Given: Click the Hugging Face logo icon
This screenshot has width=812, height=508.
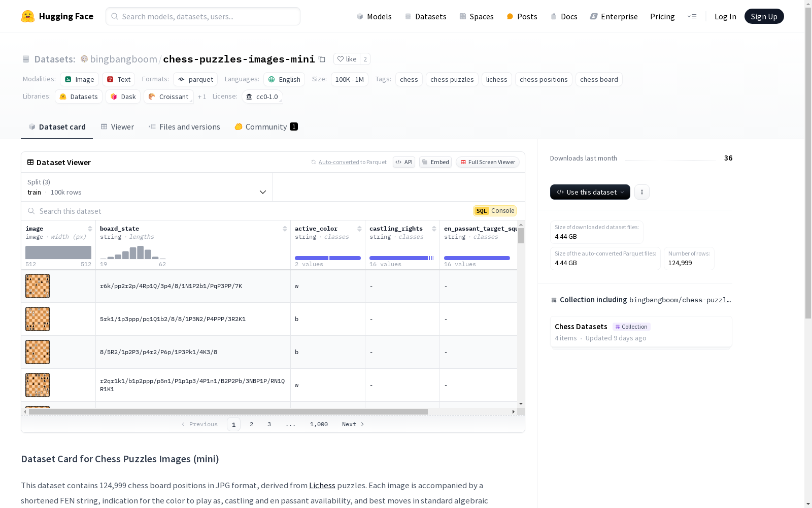Looking at the screenshot, I should tap(28, 16).
